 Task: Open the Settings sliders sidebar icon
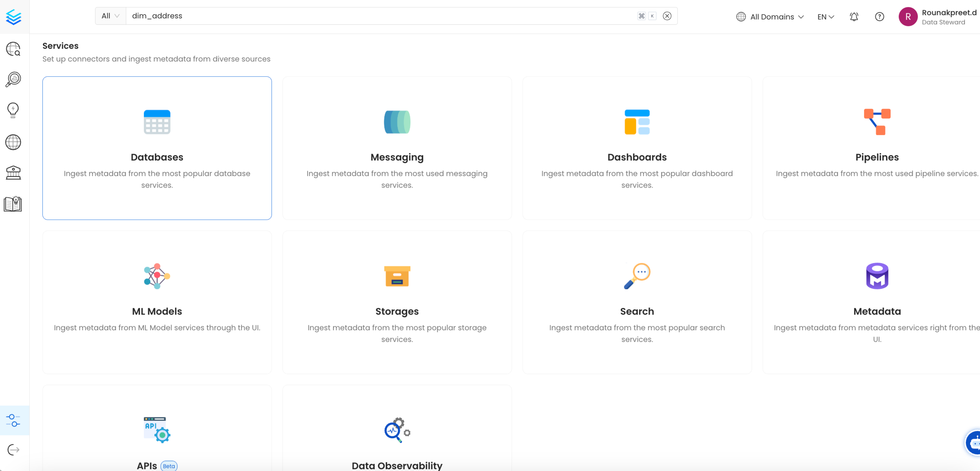click(x=13, y=420)
